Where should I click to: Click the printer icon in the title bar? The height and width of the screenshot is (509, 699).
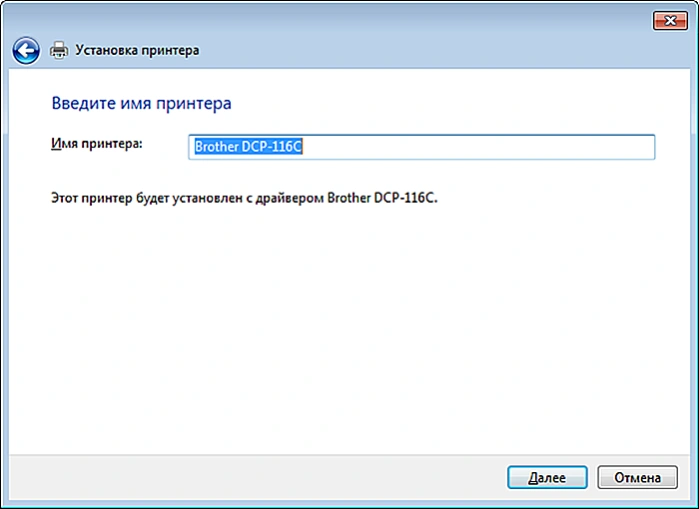click(59, 50)
